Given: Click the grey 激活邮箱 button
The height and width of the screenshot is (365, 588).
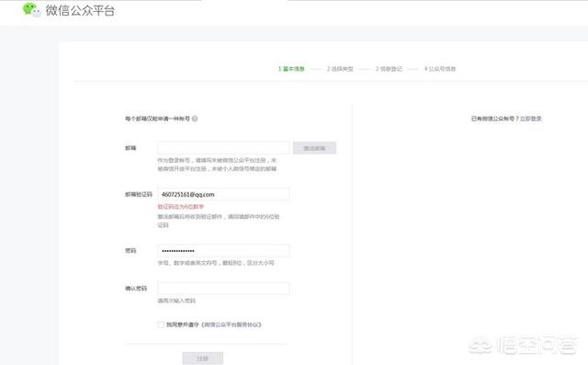Looking at the screenshot, I should click(314, 148).
